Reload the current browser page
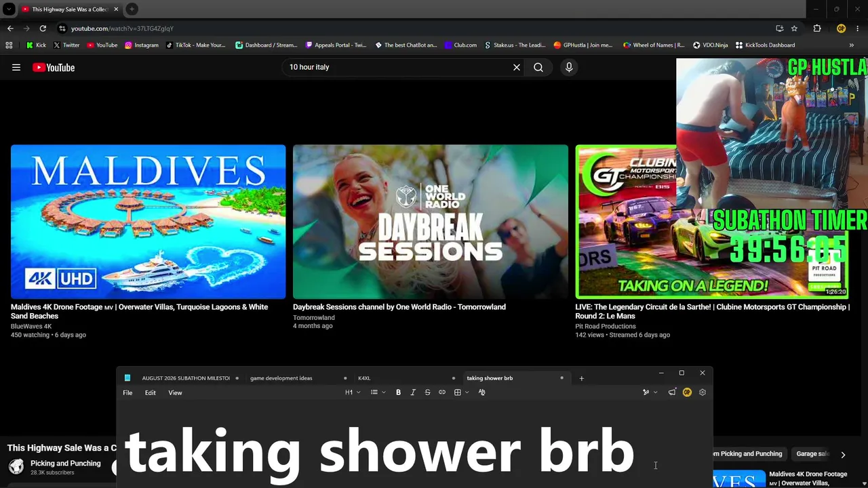Image resolution: width=868 pixels, height=488 pixels. pyautogui.click(x=43, y=28)
